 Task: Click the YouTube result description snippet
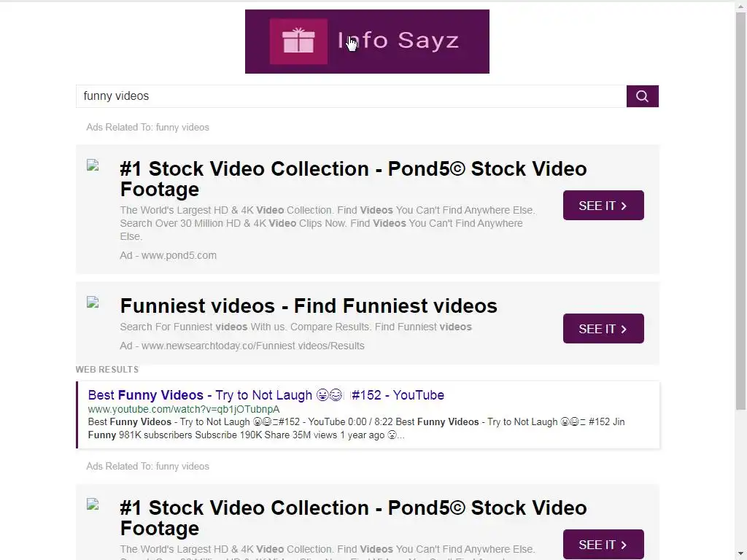point(356,428)
